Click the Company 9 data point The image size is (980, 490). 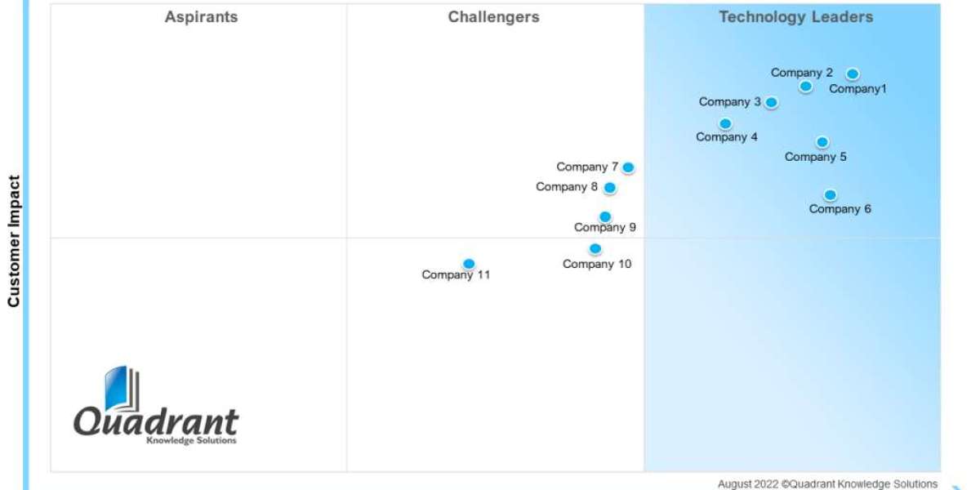605,217
